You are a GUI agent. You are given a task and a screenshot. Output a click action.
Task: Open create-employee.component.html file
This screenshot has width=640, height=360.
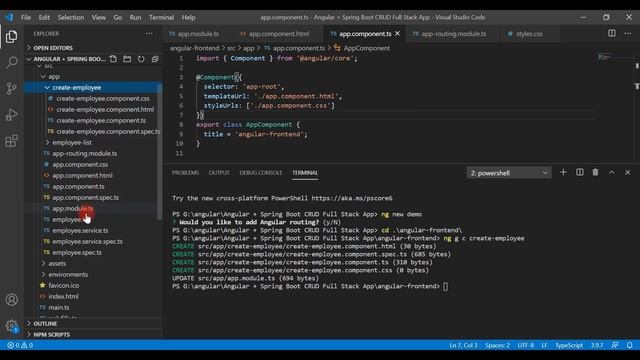[105, 109]
